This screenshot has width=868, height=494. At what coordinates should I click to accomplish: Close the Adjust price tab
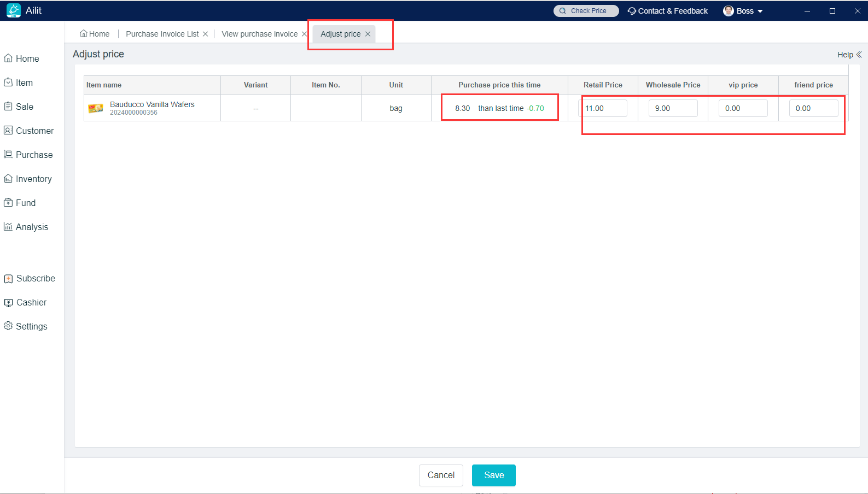(368, 34)
